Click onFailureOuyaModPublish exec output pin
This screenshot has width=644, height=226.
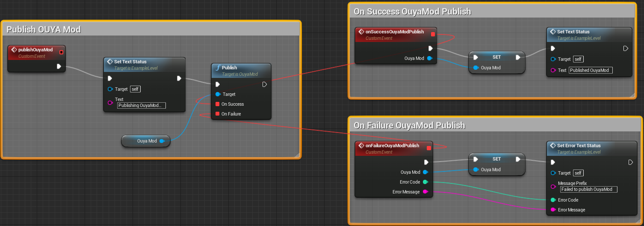(x=426, y=162)
